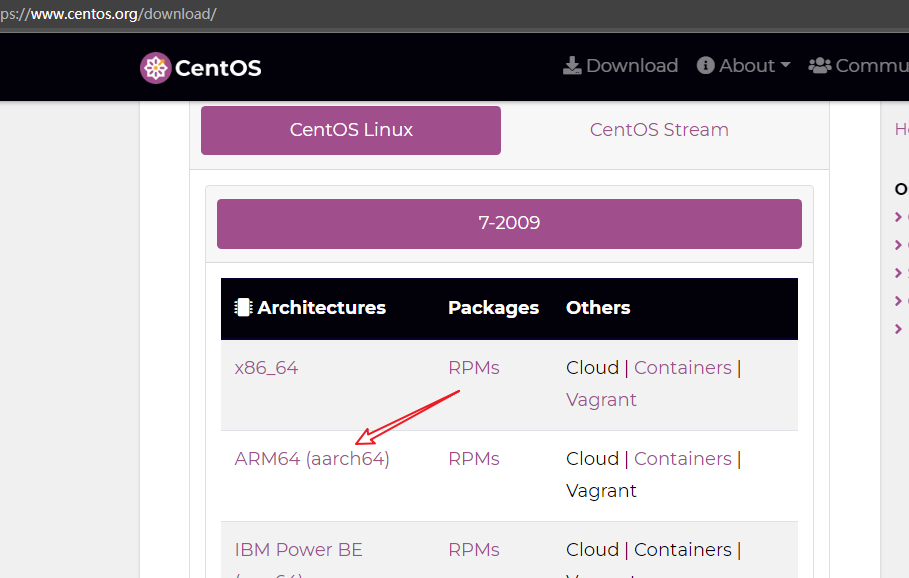Open RPMs link in the ARM64 row
Viewport: 909px width, 578px height.
[474, 459]
